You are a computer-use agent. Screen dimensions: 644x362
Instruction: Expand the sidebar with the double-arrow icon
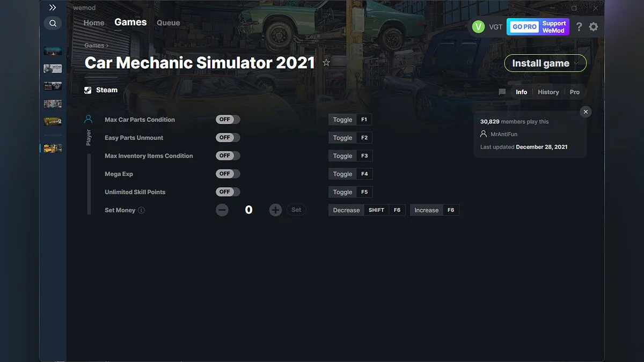[x=53, y=8]
